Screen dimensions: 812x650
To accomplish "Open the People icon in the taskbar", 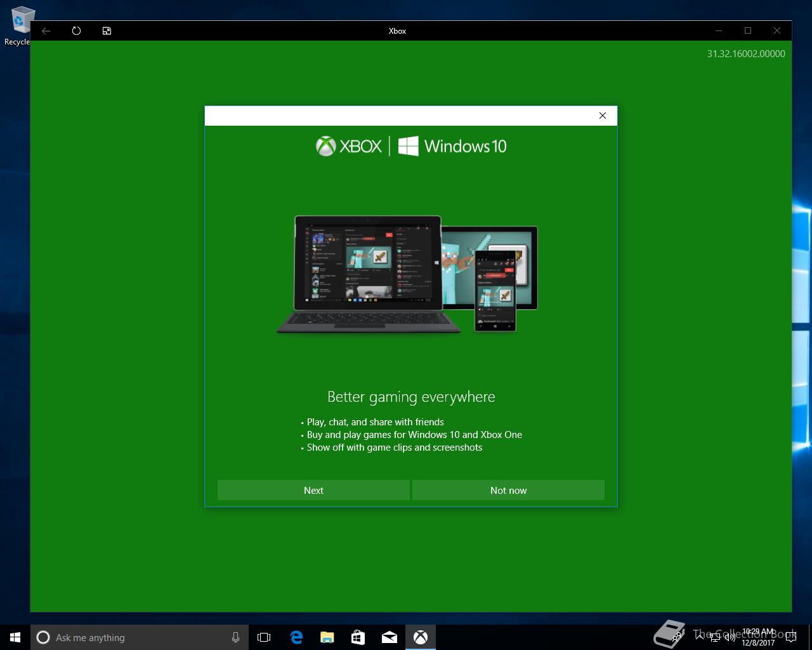I will (x=678, y=637).
